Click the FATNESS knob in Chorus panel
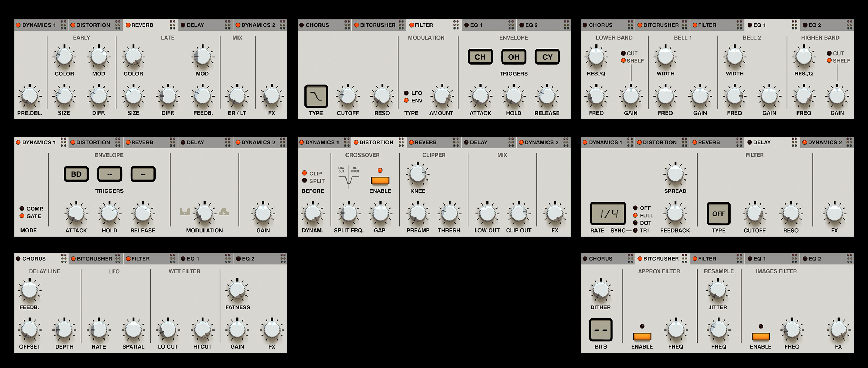868x368 pixels. [237, 291]
